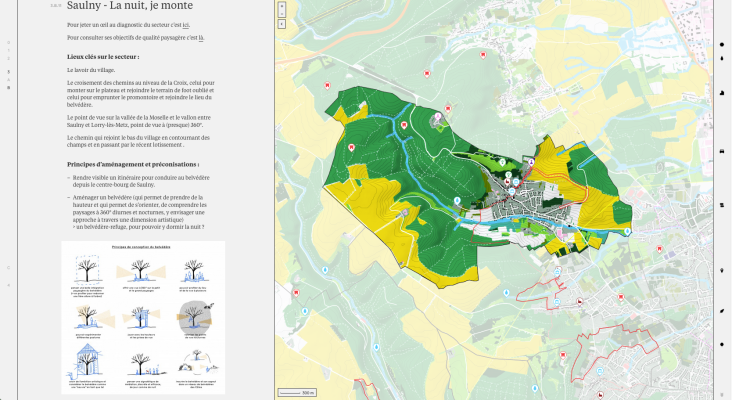This screenshot has height=400, width=732.
Task: Click the bottom round dot in right sidebar
Action: pos(722,344)
